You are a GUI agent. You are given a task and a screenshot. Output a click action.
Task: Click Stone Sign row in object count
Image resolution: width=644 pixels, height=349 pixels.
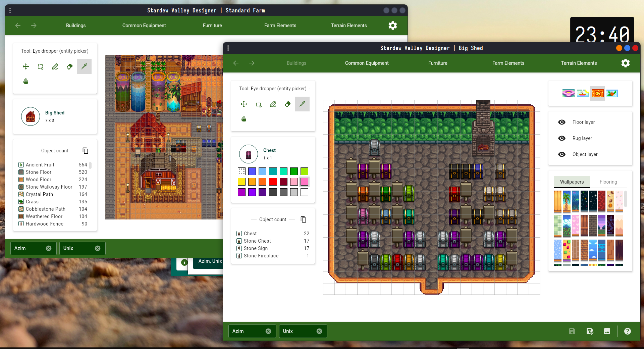[273, 248]
